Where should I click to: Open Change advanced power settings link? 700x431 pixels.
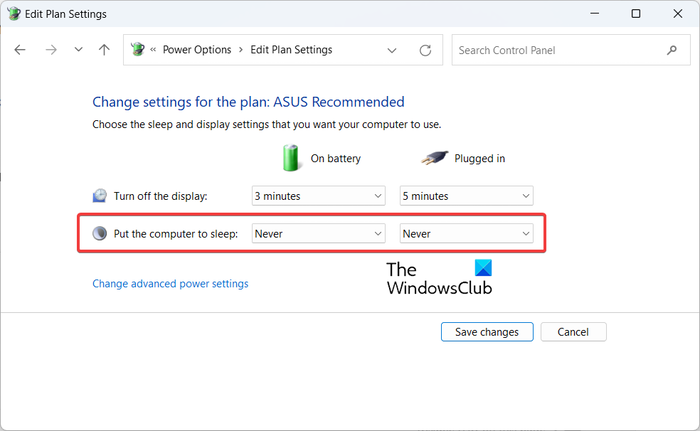point(170,284)
